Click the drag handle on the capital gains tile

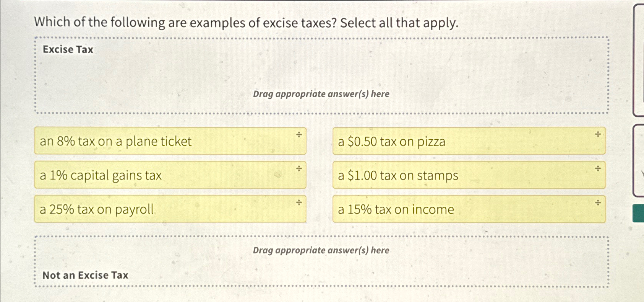coord(298,168)
